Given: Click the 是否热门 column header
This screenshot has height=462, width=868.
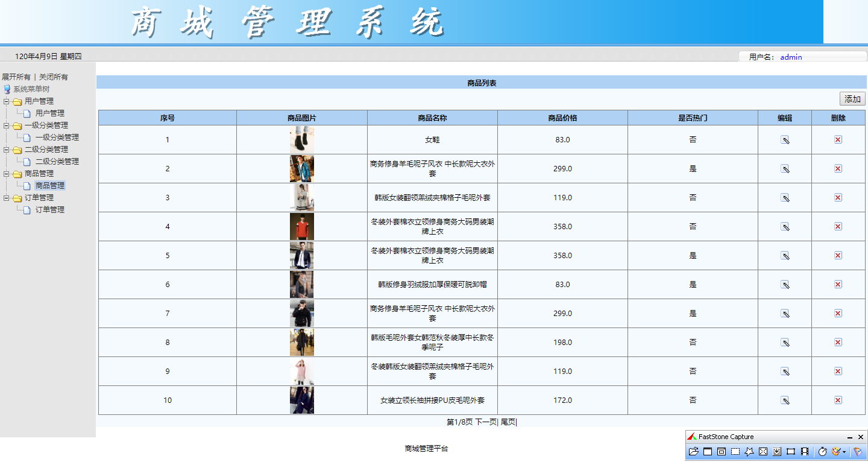Looking at the screenshot, I should click(693, 118).
